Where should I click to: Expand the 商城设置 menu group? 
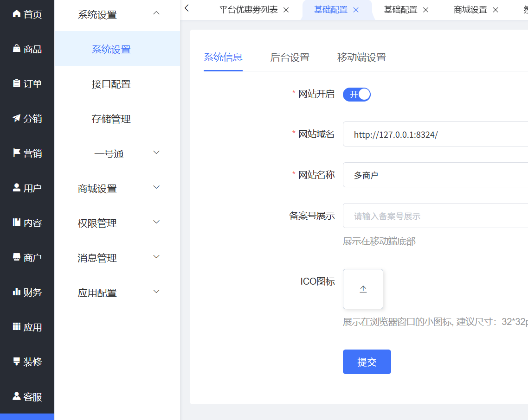[156, 187]
